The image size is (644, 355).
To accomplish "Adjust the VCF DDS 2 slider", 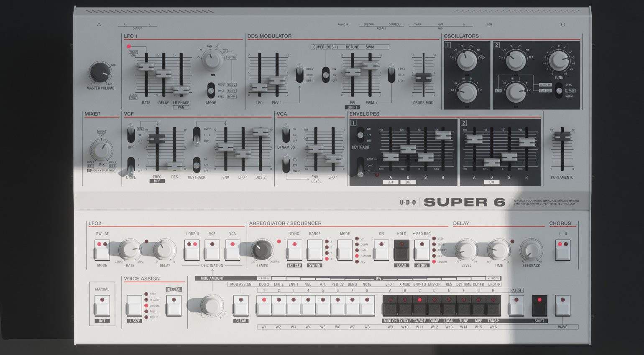I will click(260, 132).
